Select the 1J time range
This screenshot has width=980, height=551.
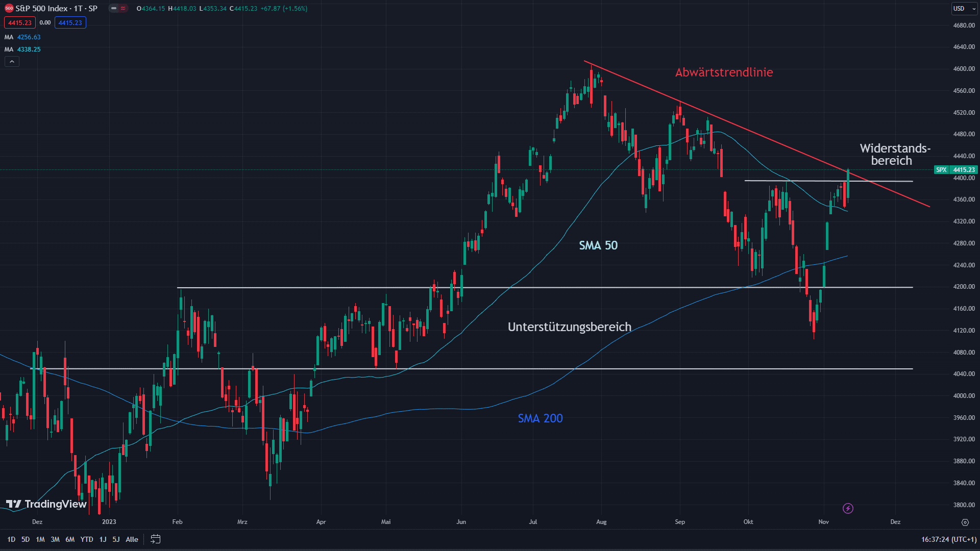pos(103,539)
